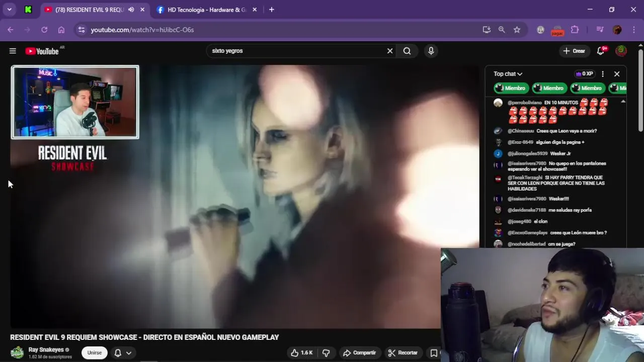The image size is (644, 362).
Task: Dislike the video with thumbs down
Action: (326, 353)
